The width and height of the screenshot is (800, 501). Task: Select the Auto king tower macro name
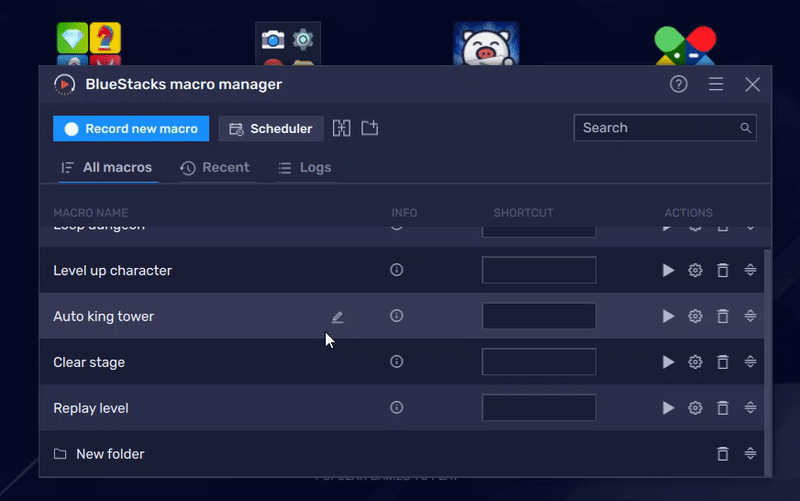[104, 316]
